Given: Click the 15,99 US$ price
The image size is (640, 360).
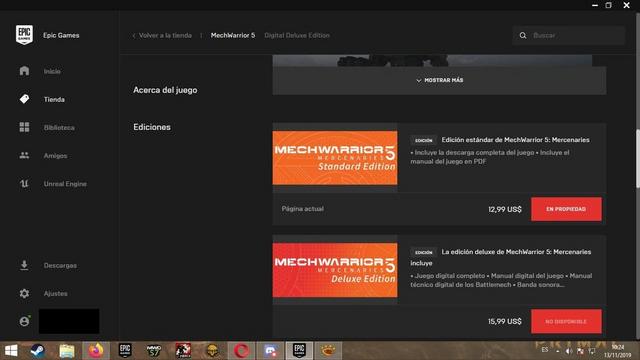Looking at the screenshot, I should 504,322.
